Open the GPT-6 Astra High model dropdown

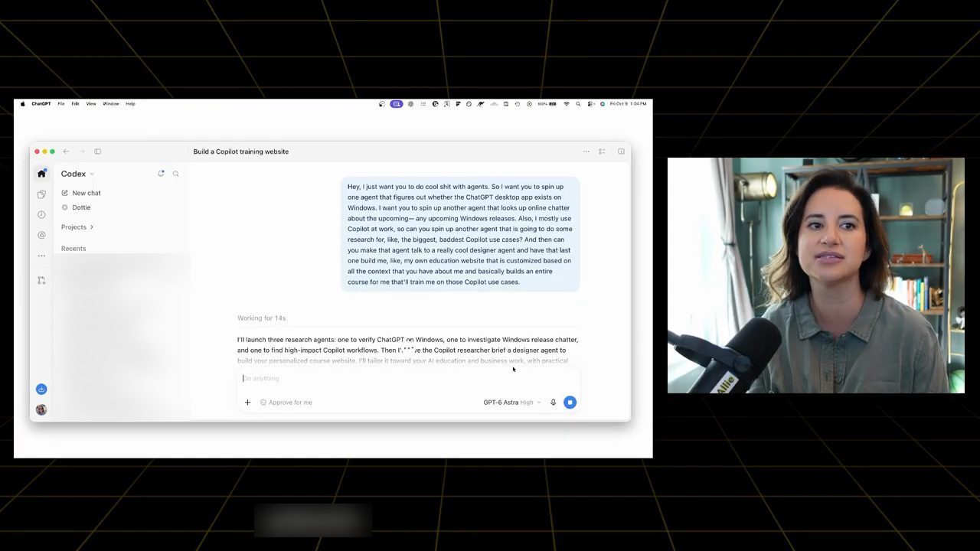point(512,403)
